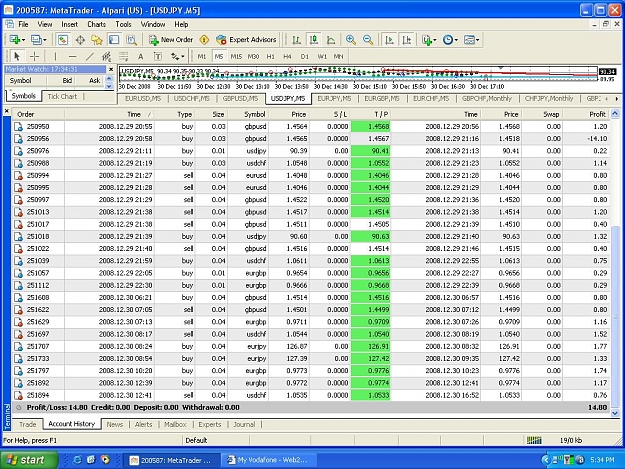Toggle the Market Watch window icon

pyautogui.click(x=63, y=39)
